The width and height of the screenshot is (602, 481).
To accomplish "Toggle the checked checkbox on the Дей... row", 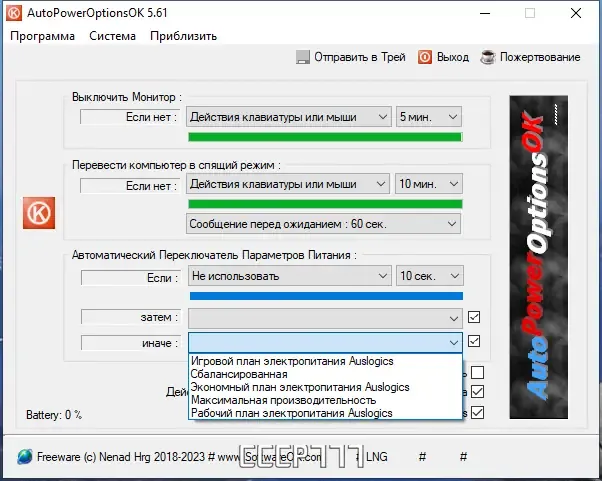I will (477, 392).
